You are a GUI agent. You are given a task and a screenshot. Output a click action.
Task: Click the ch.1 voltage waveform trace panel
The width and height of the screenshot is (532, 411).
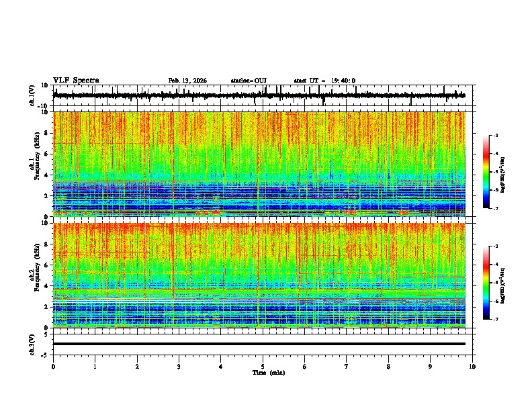click(262, 95)
